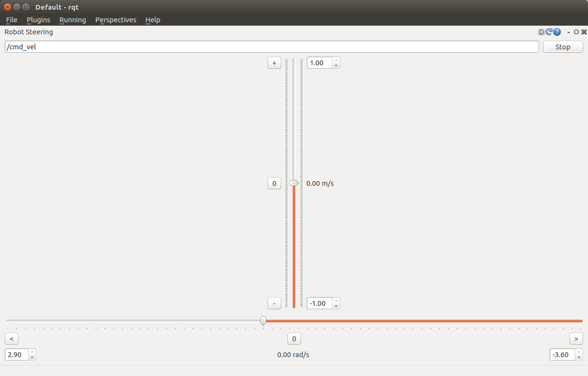The height and width of the screenshot is (376, 588).
Task: Click the -3.60 angular limit spinbox
Action: (x=562, y=355)
